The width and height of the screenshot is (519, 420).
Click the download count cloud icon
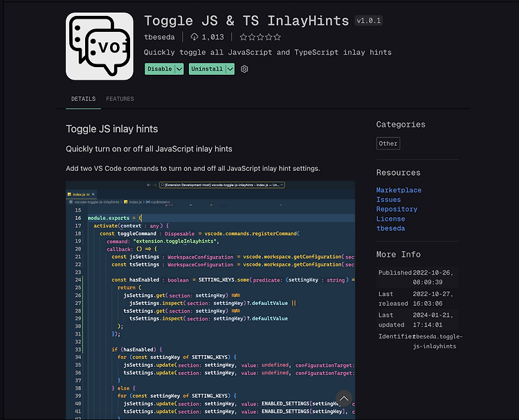click(194, 37)
